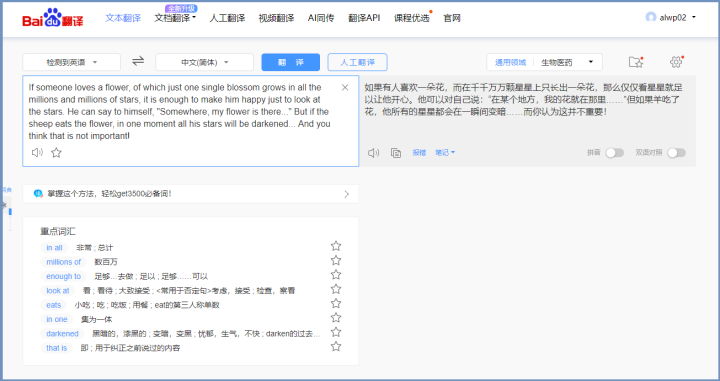
Task: Open 官网 in the top navigation
Action: (452, 18)
